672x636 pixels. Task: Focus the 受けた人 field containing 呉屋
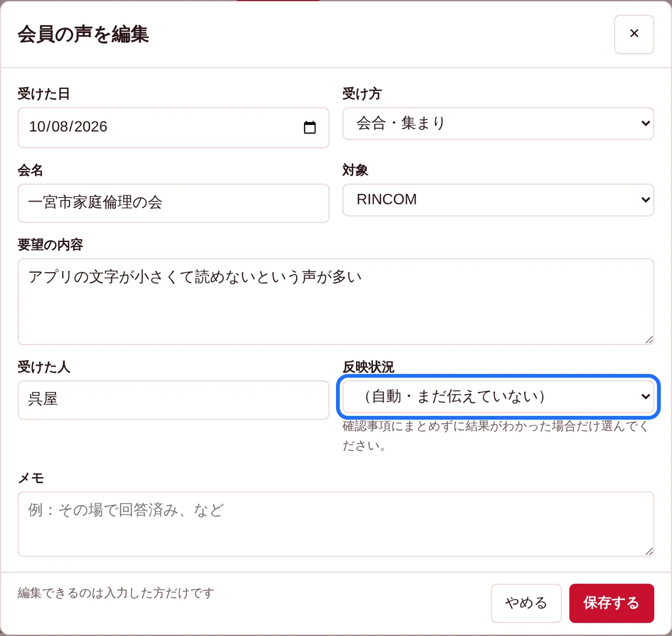[x=174, y=400]
